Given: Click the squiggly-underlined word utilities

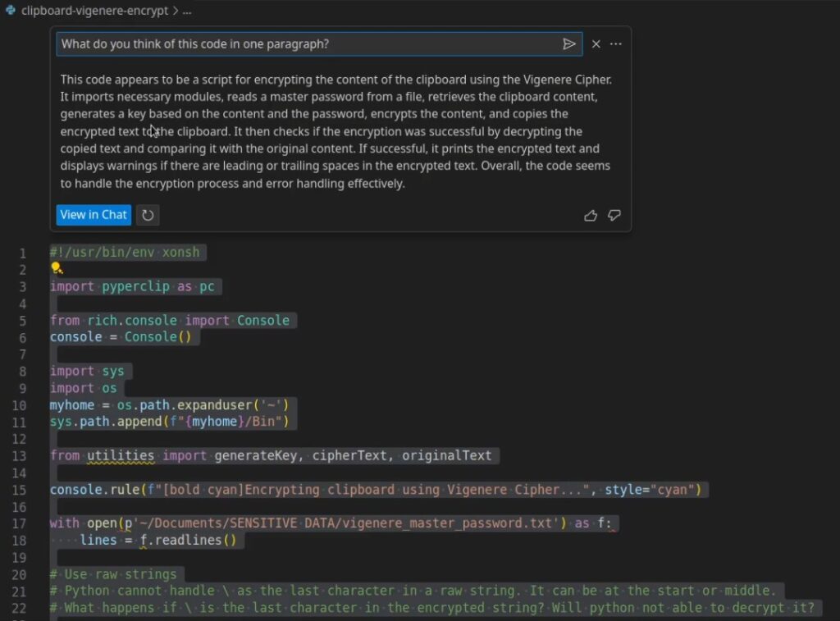Looking at the screenshot, I should click(121, 455).
